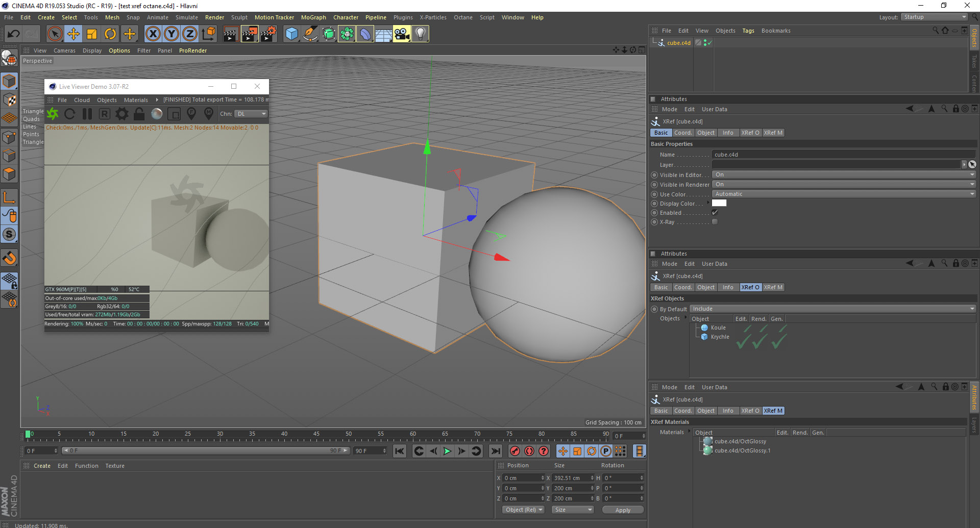This screenshot has width=980, height=528.
Task: Play the animation forward
Action: pyautogui.click(x=447, y=451)
